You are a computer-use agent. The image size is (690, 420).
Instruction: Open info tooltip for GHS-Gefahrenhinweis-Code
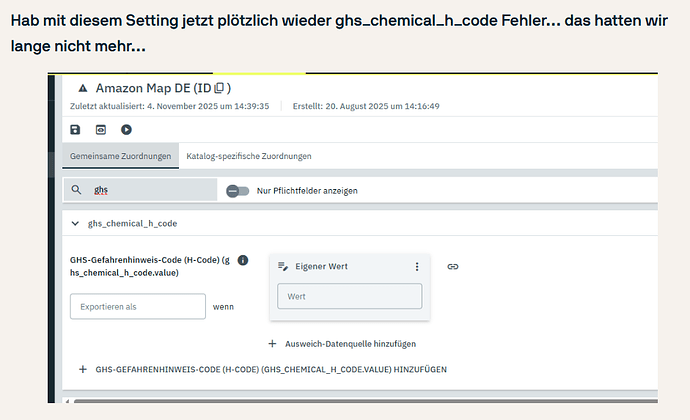click(x=242, y=260)
